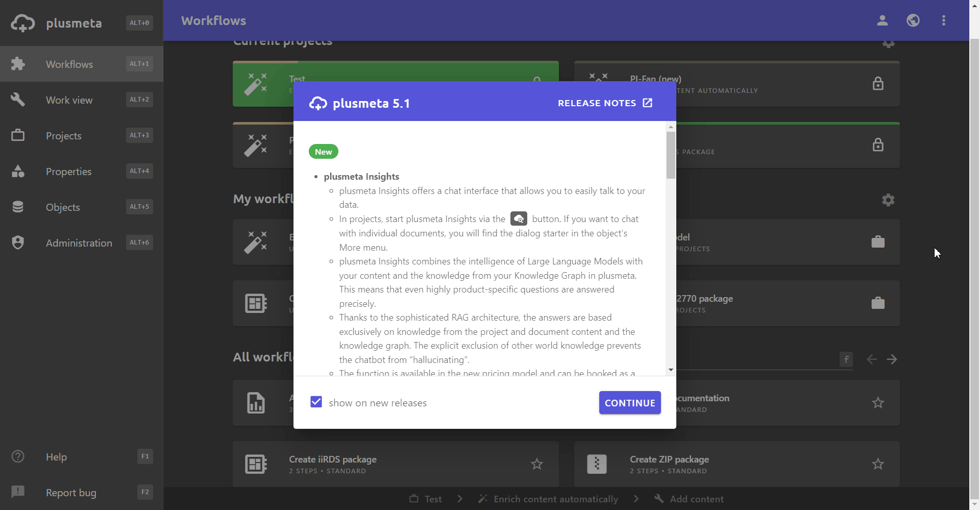The image size is (980, 510).
Task: Click briefcase icon on the card ending in 'del'
Action: (878, 241)
